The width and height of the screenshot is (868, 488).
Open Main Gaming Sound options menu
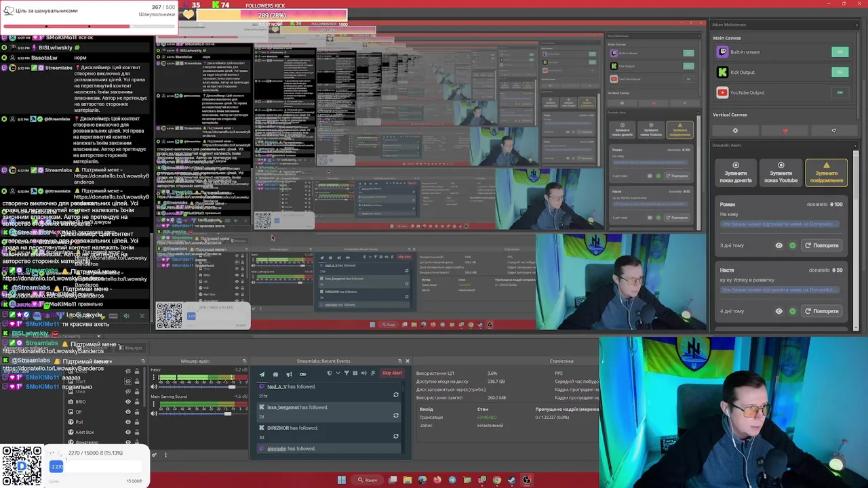[x=153, y=404]
